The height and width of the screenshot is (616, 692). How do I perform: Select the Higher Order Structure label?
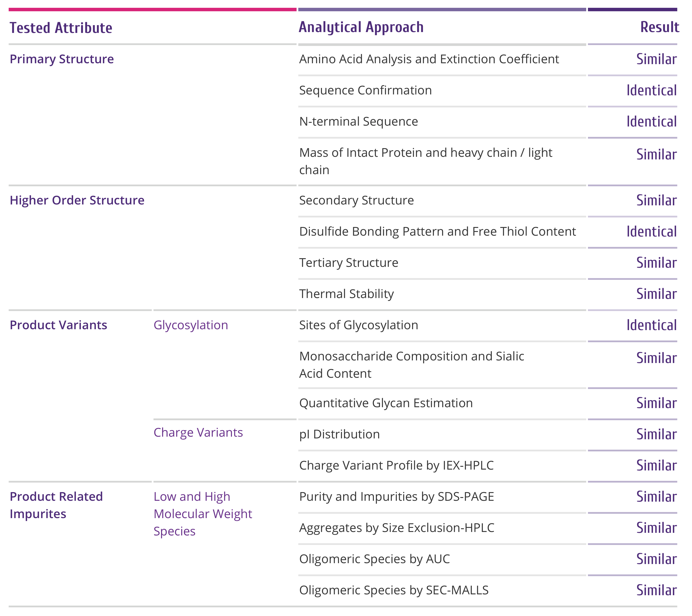77,200
